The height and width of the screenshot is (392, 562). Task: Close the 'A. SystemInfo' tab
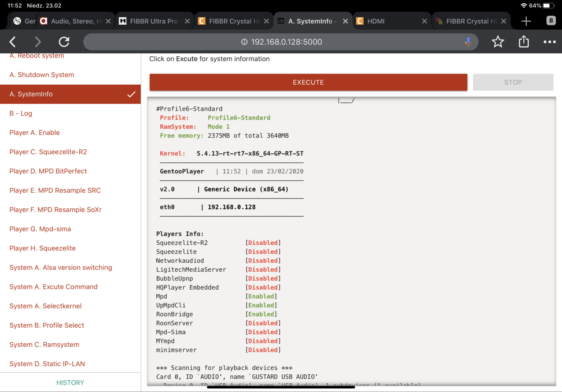(345, 21)
